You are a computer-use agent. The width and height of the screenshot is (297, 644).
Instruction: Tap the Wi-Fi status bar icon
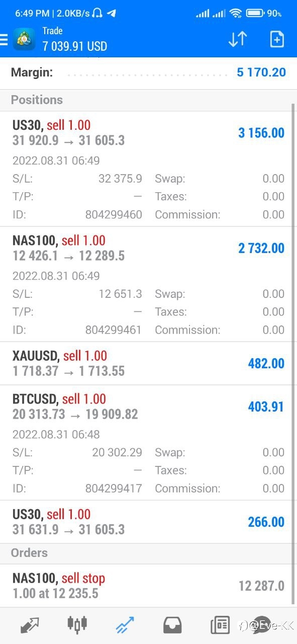point(235,13)
